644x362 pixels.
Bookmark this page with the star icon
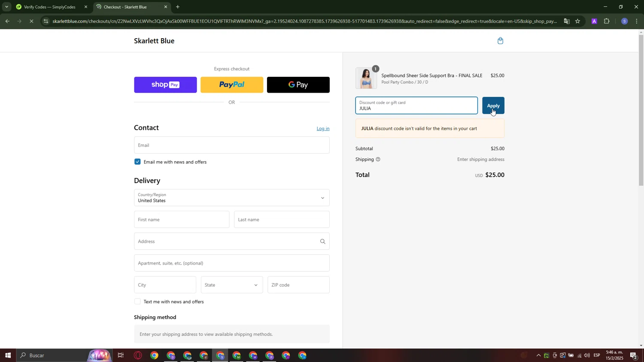pos(578,21)
